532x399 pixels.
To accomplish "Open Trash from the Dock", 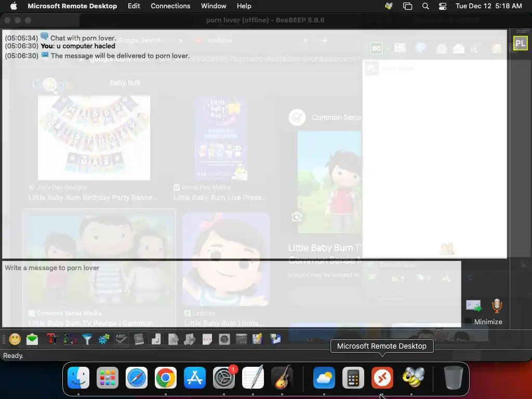I will 454,378.
